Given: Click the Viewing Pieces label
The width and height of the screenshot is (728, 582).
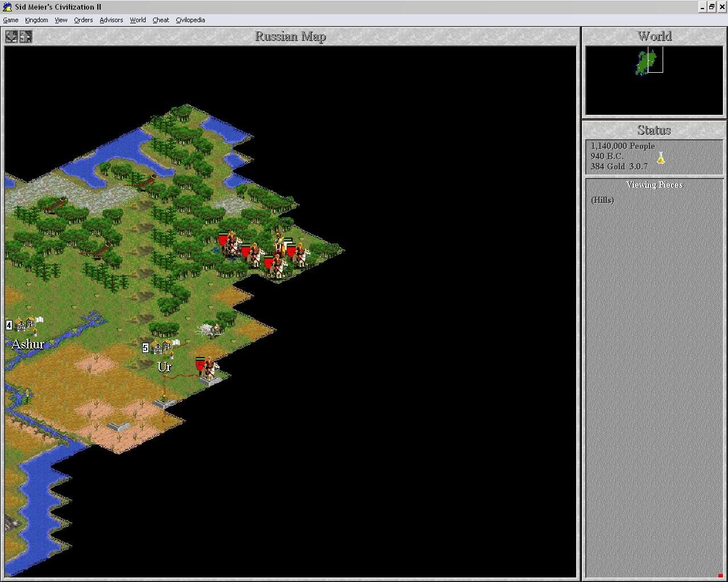Looking at the screenshot, I should [x=655, y=185].
